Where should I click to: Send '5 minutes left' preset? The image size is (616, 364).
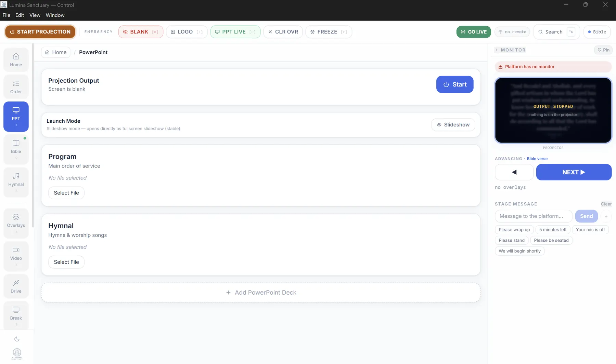(x=553, y=230)
